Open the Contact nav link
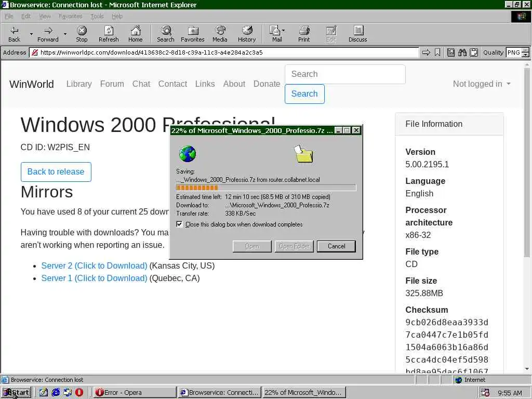The image size is (532, 399). tap(172, 84)
